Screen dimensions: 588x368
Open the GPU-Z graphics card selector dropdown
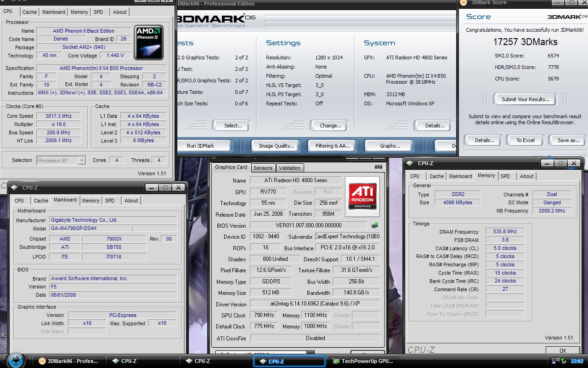click(311, 353)
